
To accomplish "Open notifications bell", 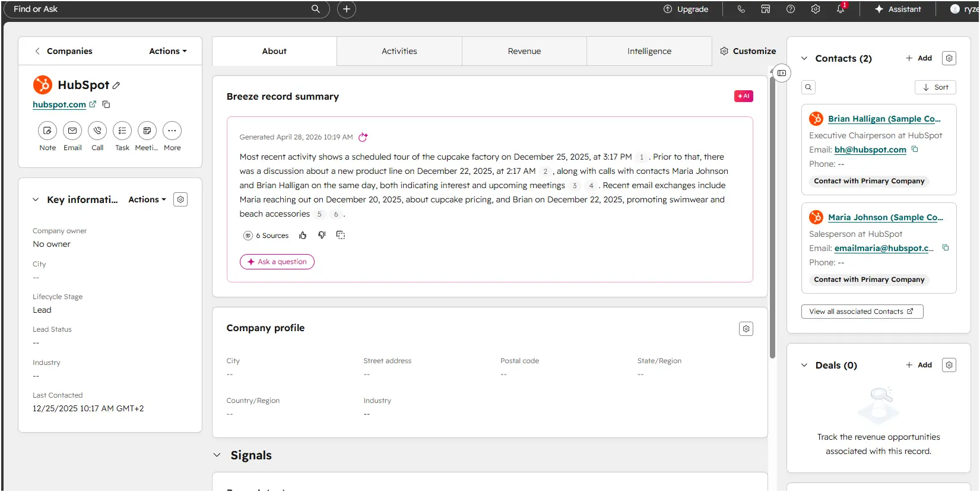I will (841, 9).
